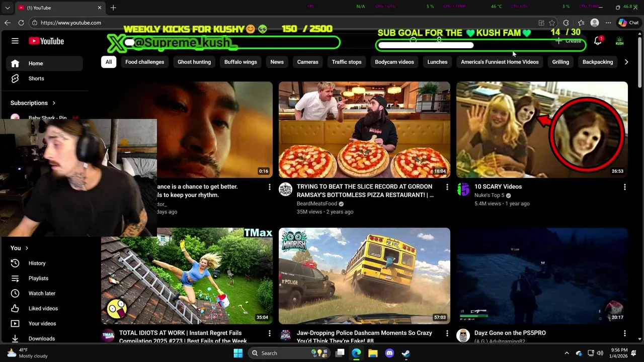Viewport: 644px width, 362px height.
Task: Open Nuke's Top 5 channel avatar
Action: [x=463, y=190]
